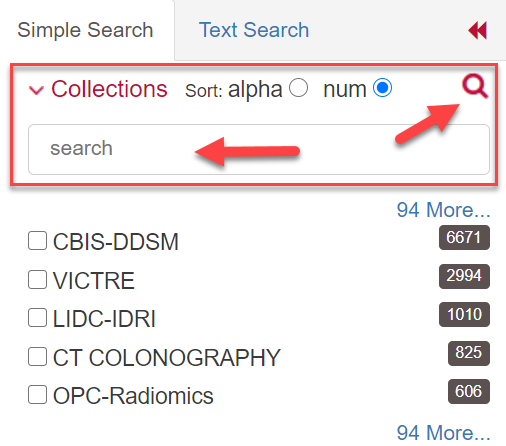The height and width of the screenshot is (446, 506).
Task: Switch to the Text Search tab
Action: pos(254,30)
